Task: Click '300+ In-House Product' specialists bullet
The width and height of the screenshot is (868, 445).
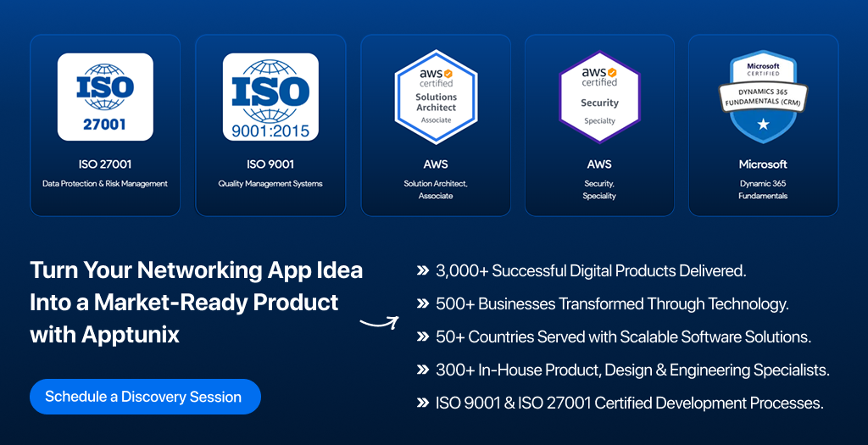Action: 632,370
